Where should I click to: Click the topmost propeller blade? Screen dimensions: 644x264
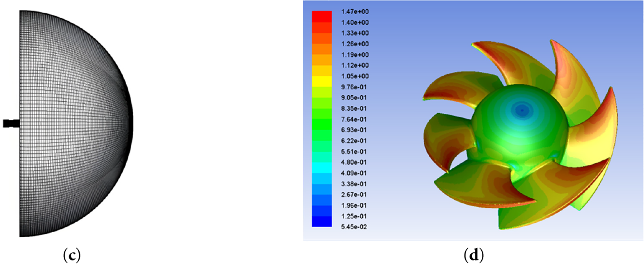(x=500, y=63)
